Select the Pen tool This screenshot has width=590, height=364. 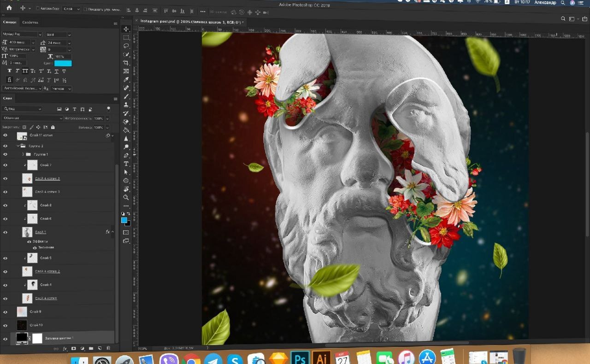point(126,155)
